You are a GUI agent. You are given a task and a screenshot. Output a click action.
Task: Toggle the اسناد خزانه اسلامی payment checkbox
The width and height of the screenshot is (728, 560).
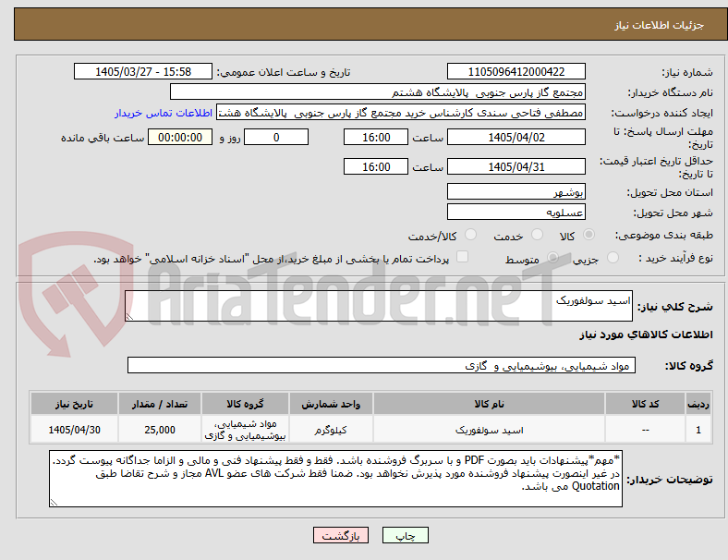click(462, 257)
